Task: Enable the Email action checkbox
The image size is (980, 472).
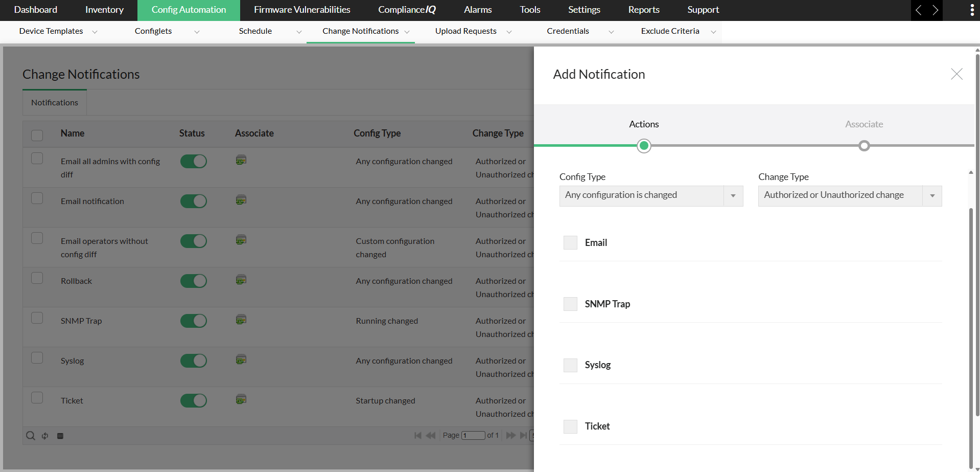Action: [570, 242]
